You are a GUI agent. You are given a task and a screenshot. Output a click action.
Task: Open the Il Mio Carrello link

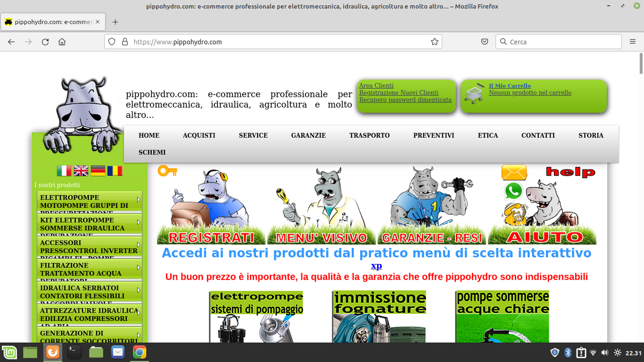click(510, 86)
